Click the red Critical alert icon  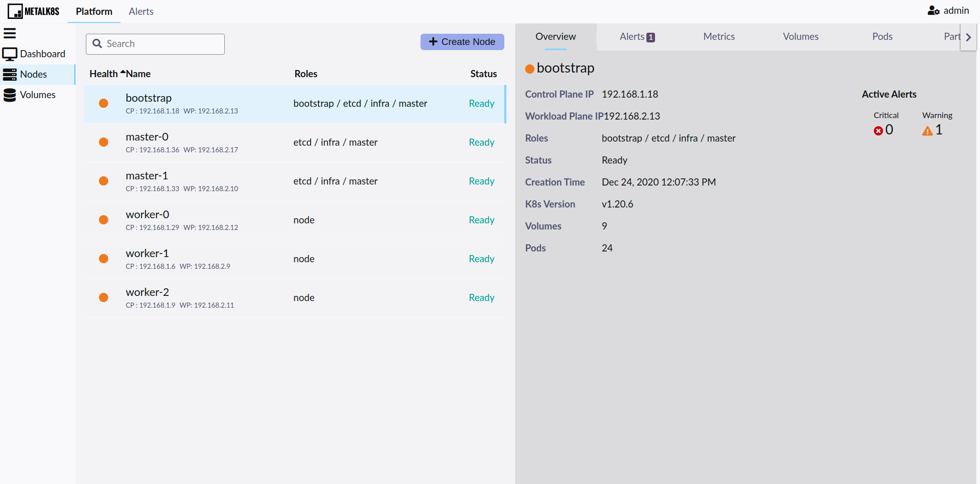878,131
